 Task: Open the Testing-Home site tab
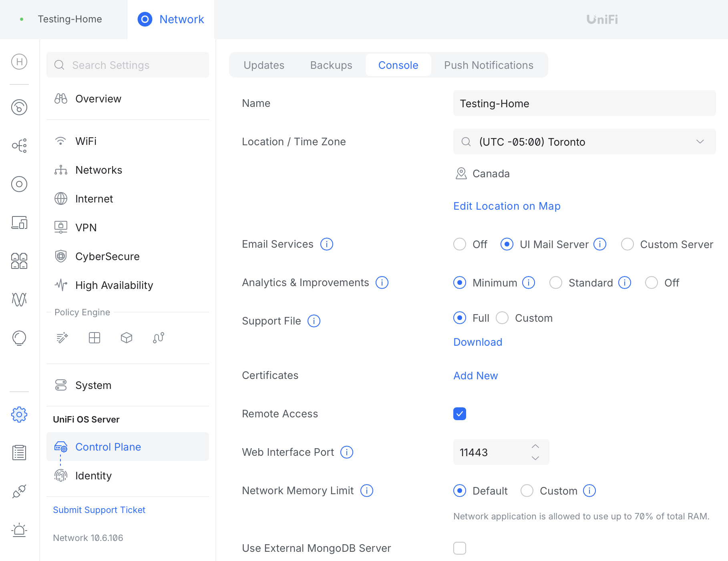pos(63,19)
